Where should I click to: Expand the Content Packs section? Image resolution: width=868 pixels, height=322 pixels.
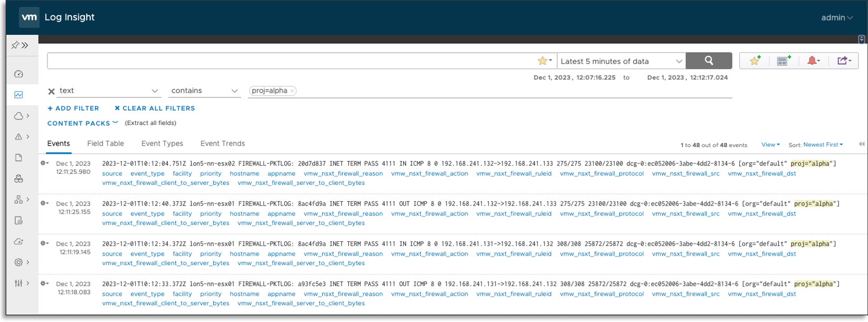[x=82, y=123]
